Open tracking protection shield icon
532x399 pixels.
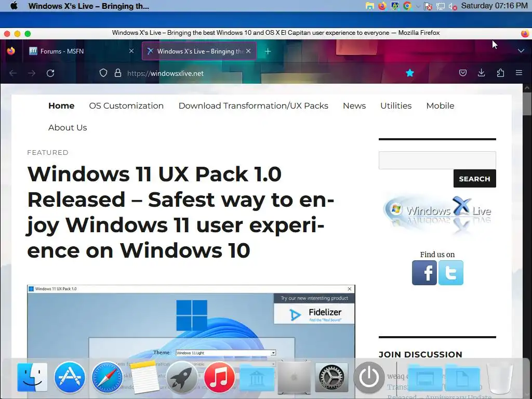coord(103,73)
